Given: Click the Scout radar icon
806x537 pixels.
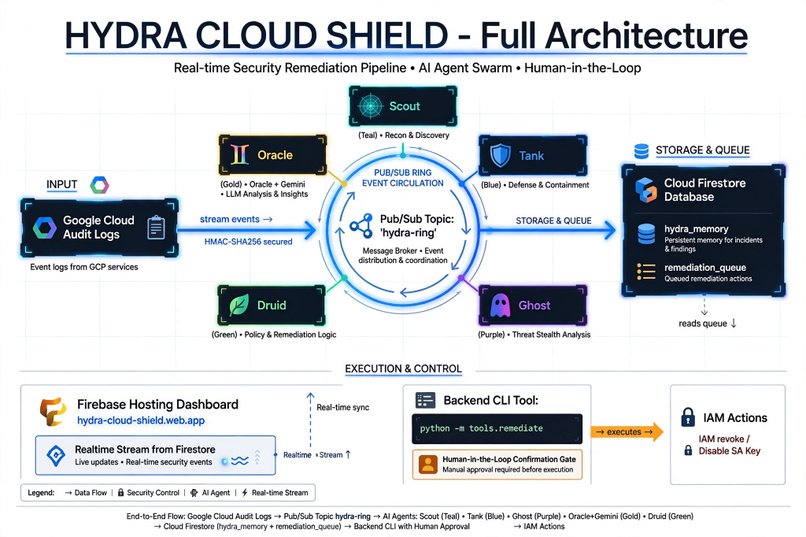Looking at the screenshot, I should click(370, 106).
